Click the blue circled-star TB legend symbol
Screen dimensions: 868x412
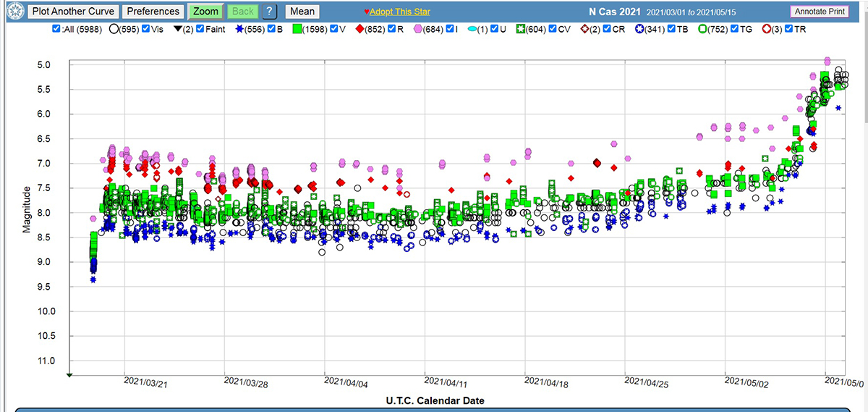[x=640, y=30]
